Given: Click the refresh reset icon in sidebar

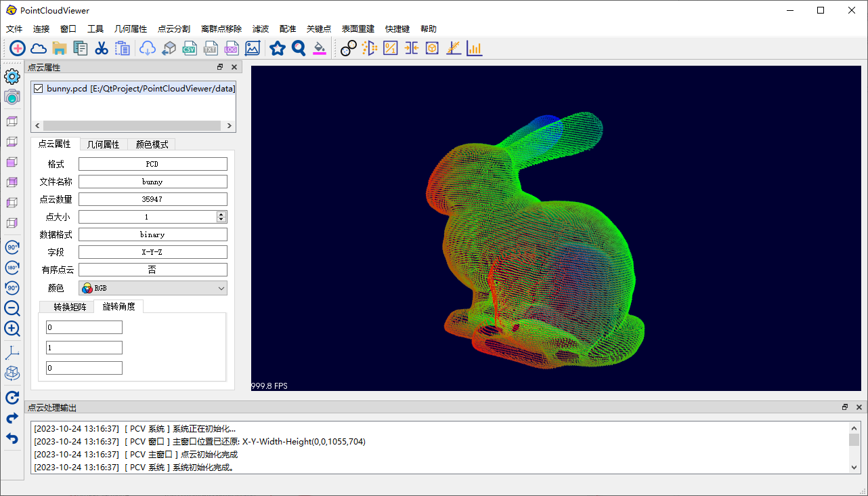Looking at the screenshot, I should [x=12, y=398].
